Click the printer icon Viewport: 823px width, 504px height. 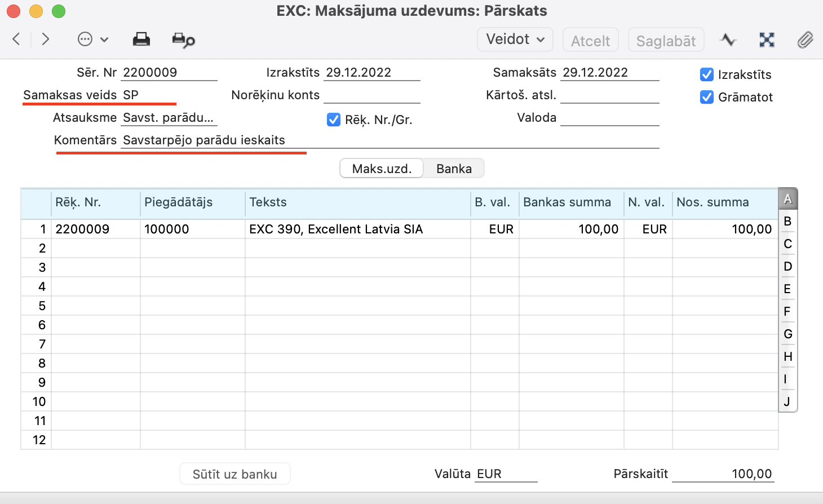pyautogui.click(x=141, y=39)
